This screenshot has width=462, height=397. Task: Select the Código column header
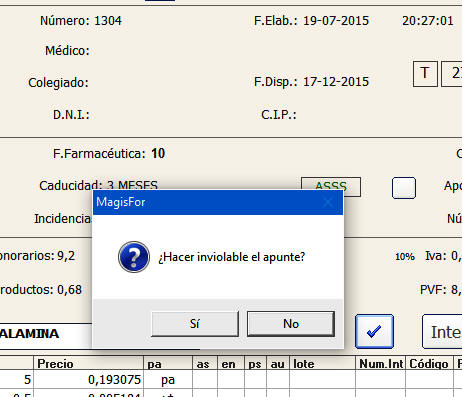(x=429, y=363)
